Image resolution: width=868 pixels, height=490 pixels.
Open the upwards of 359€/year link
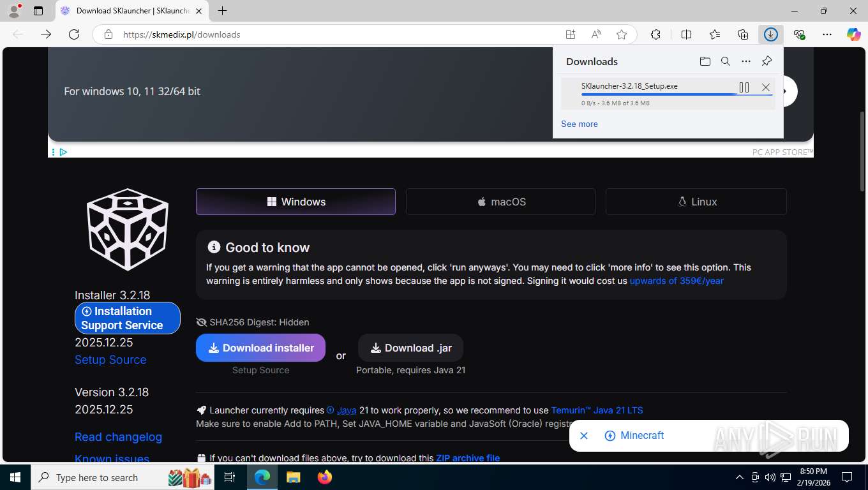677,281
